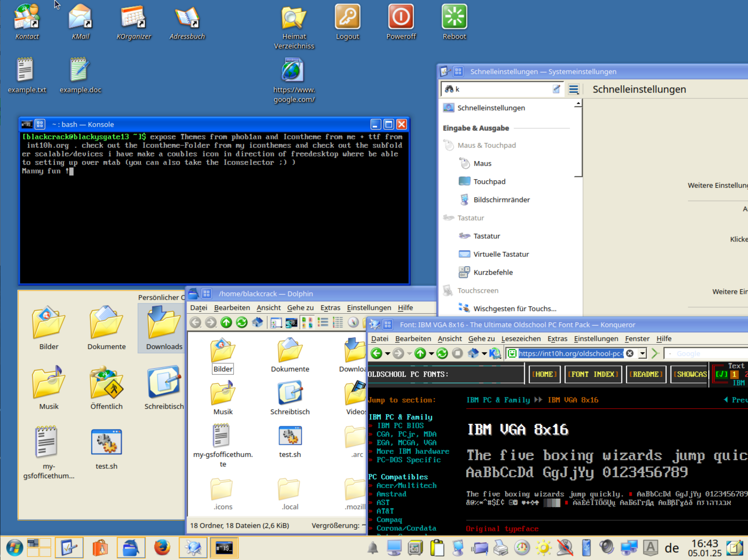
Task: Click the compass icon in Dolphin toolbar
Action: (x=353, y=323)
